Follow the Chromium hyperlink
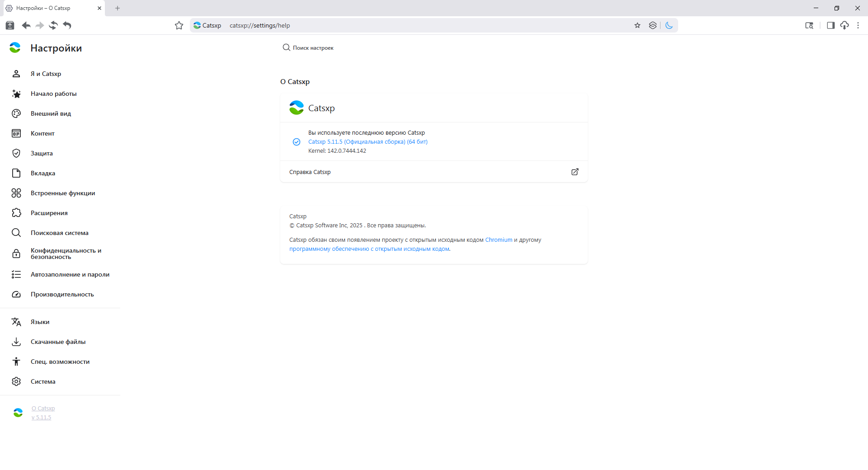Viewport: 868px width, 470px height. point(499,240)
